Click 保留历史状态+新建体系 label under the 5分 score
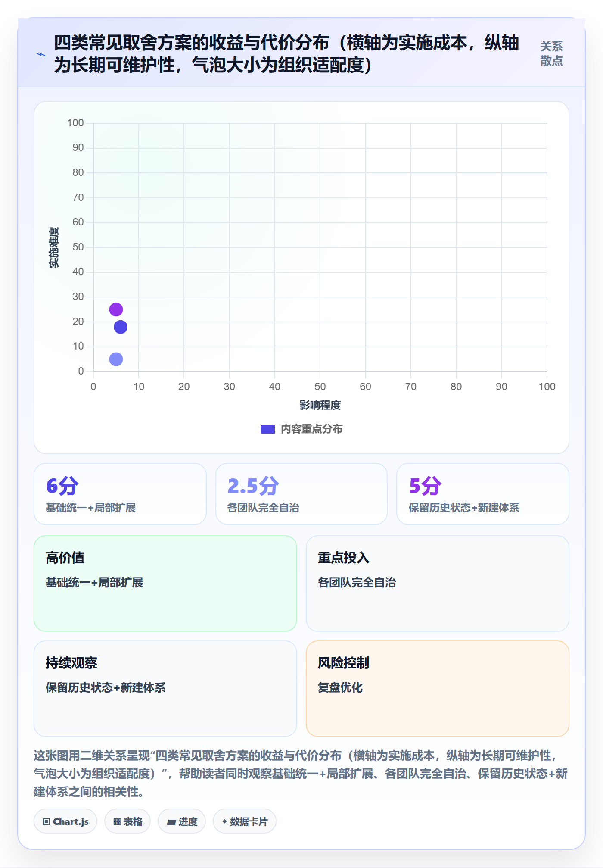603x868 pixels. coord(464,508)
